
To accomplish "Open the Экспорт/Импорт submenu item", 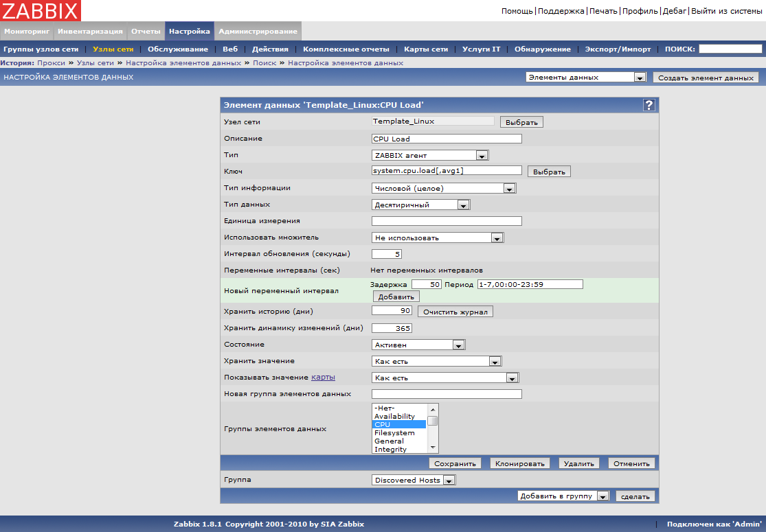I will pyautogui.click(x=618, y=49).
